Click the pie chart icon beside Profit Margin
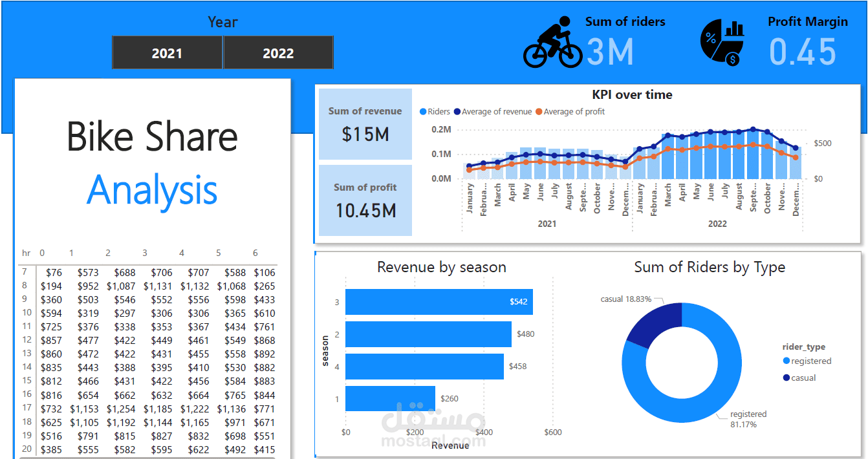 point(720,40)
